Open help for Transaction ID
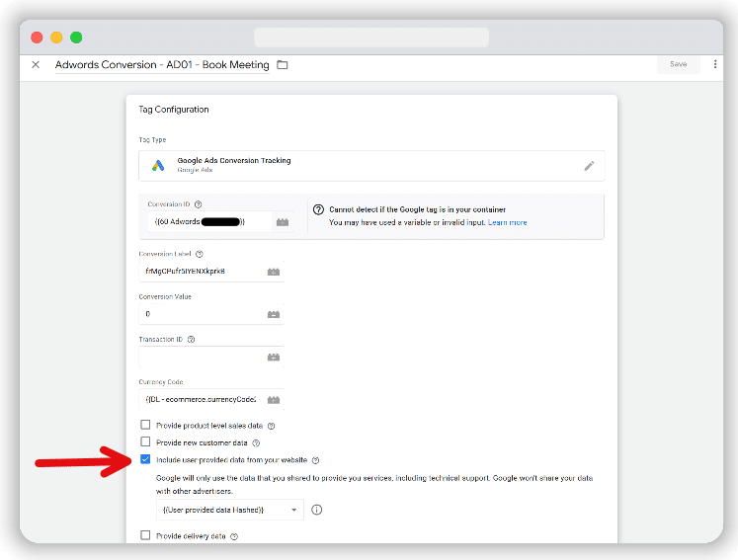738x560 pixels. 191,340
